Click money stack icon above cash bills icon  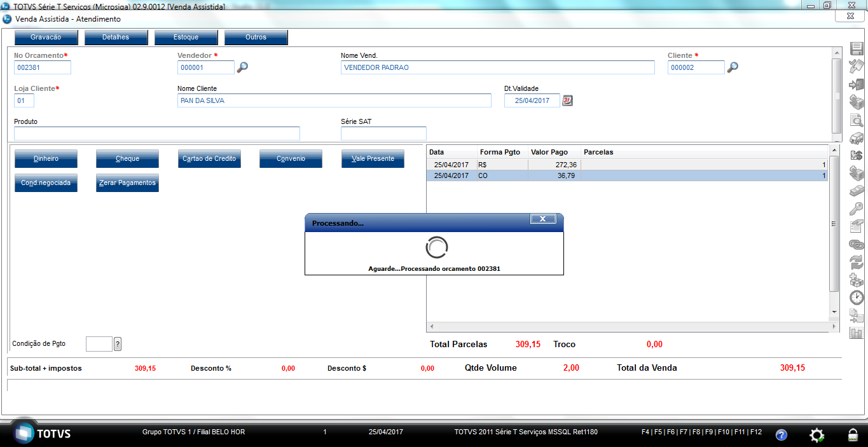[857, 172]
